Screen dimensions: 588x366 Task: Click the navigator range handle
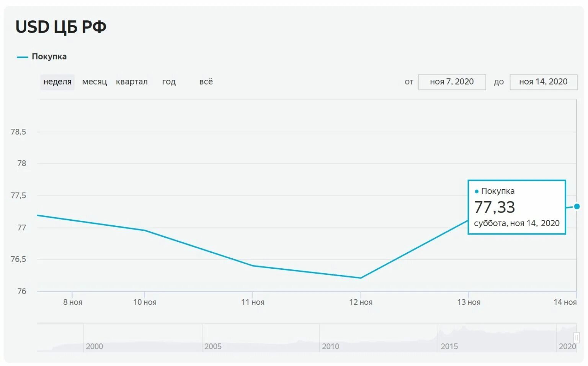(x=576, y=338)
